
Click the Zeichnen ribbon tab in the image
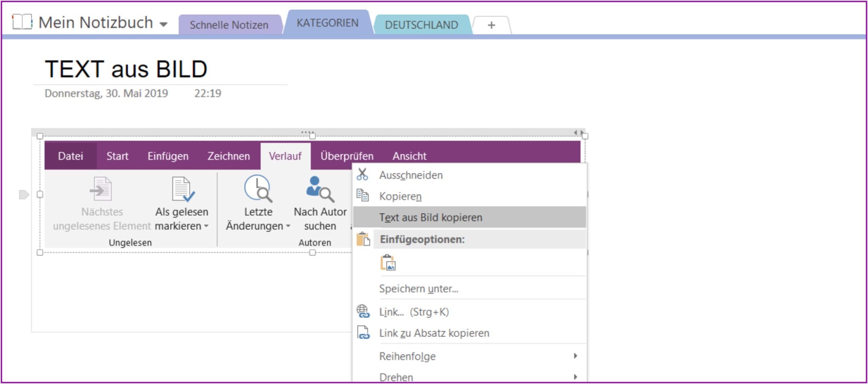[228, 156]
